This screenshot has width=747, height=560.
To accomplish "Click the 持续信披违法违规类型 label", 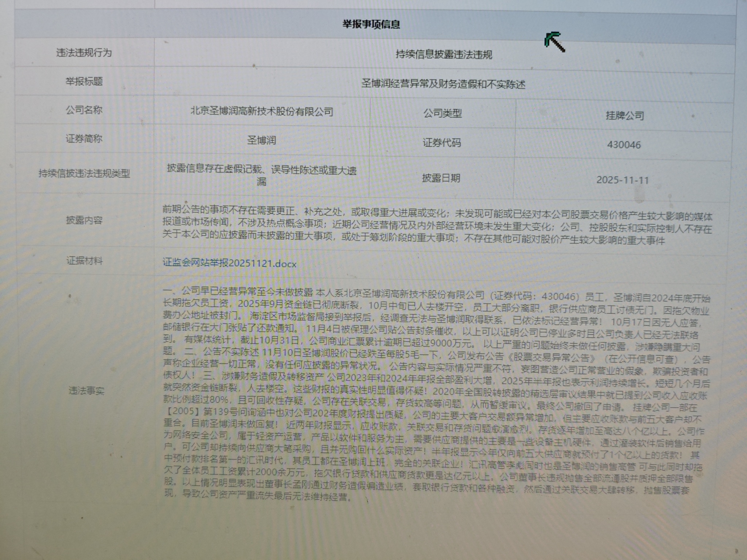I will click(84, 174).
